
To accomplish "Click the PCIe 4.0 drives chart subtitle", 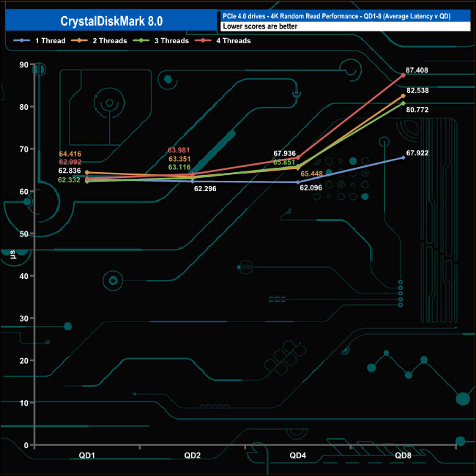I will pos(336,16).
